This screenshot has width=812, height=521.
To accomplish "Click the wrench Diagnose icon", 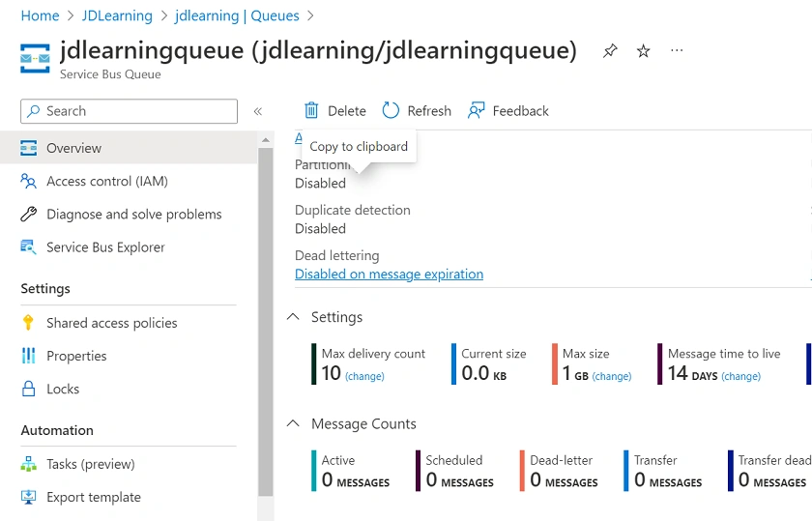I will click(x=28, y=214).
